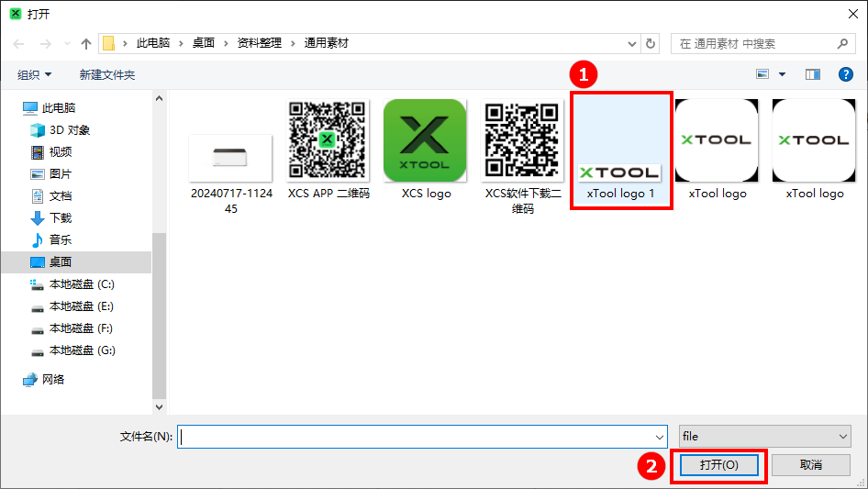This screenshot has height=489, width=868.
Task: Open 音乐 folder in the sidebar
Action: coord(51,240)
